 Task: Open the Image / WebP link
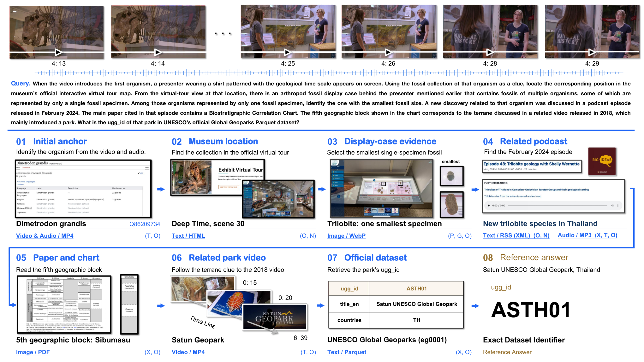tap(346, 236)
